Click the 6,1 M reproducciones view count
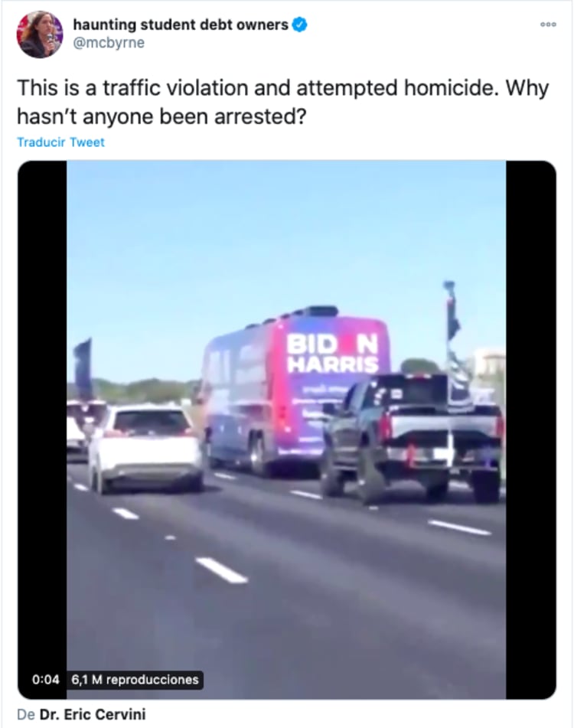This screenshot has width=574, height=728. coord(135,680)
